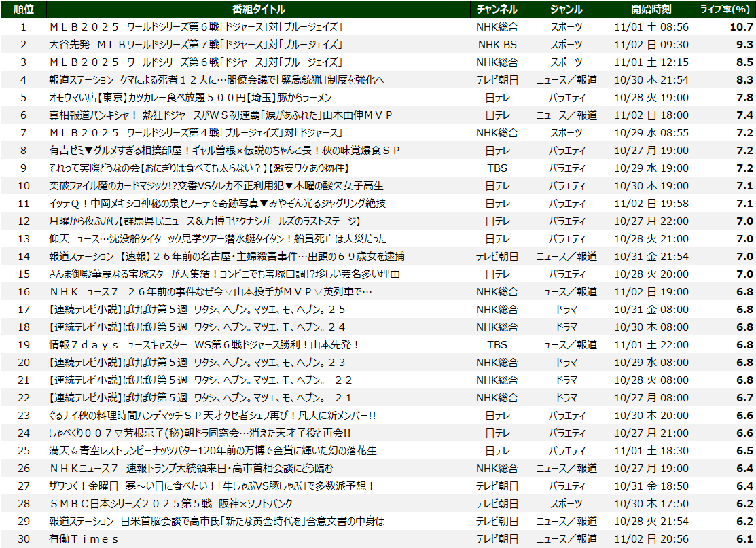Click the 大谷先発 MLB第7戦 program title
756x548 pixels.
click(195, 45)
